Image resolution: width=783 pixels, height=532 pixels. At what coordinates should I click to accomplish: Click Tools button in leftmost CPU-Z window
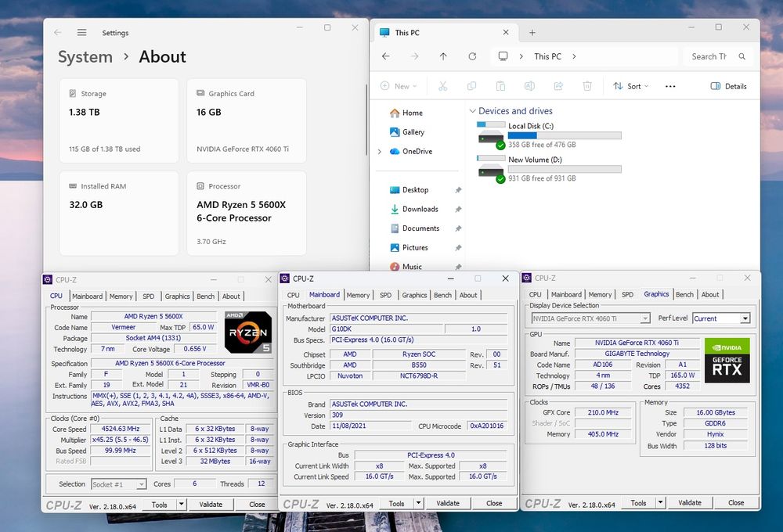click(159, 505)
